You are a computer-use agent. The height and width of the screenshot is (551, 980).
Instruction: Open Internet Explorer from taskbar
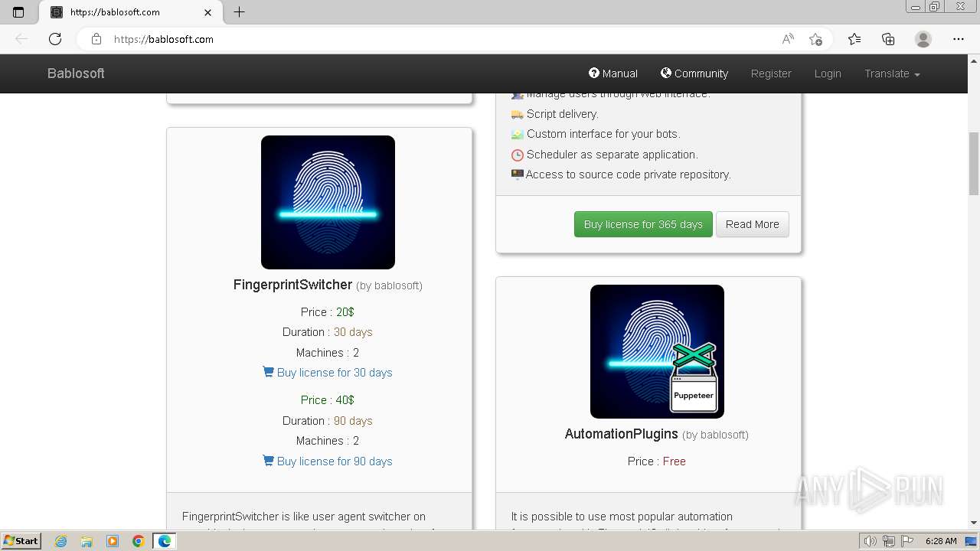coord(60,541)
